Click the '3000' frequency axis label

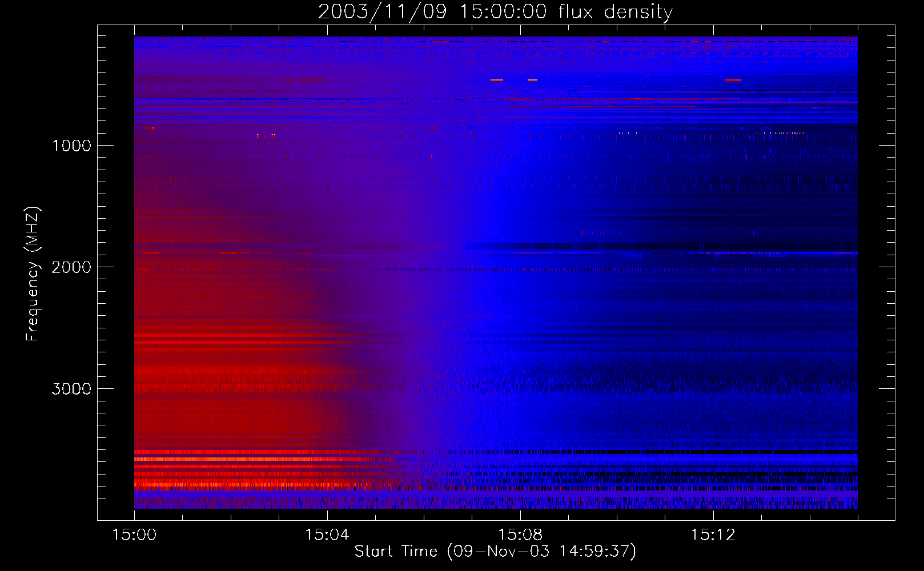click(71, 389)
